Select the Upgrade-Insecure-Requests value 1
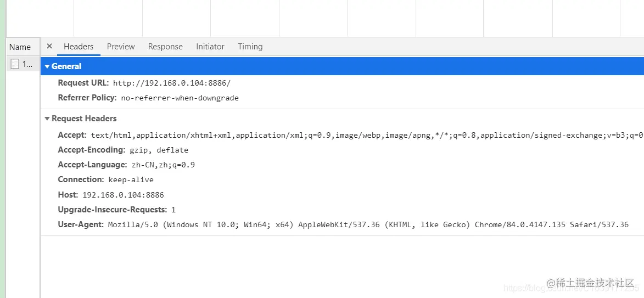This screenshot has width=644, height=298. [x=173, y=210]
